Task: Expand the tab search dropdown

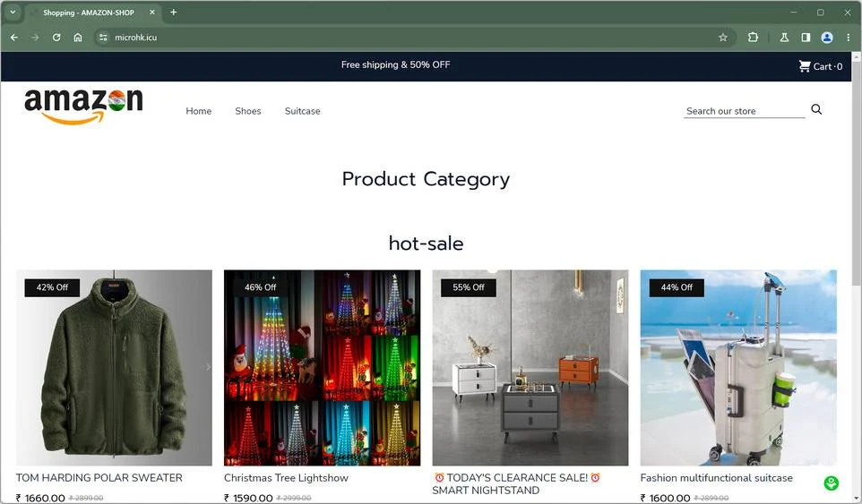Action: (x=13, y=12)
